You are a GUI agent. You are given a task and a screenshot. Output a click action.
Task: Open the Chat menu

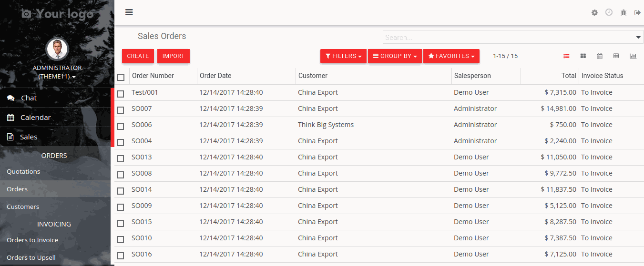pos(55,98)
